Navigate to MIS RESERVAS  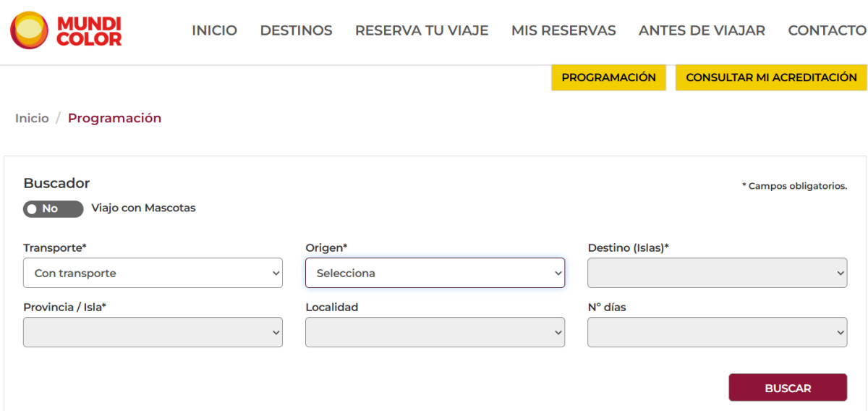[563, 30]
